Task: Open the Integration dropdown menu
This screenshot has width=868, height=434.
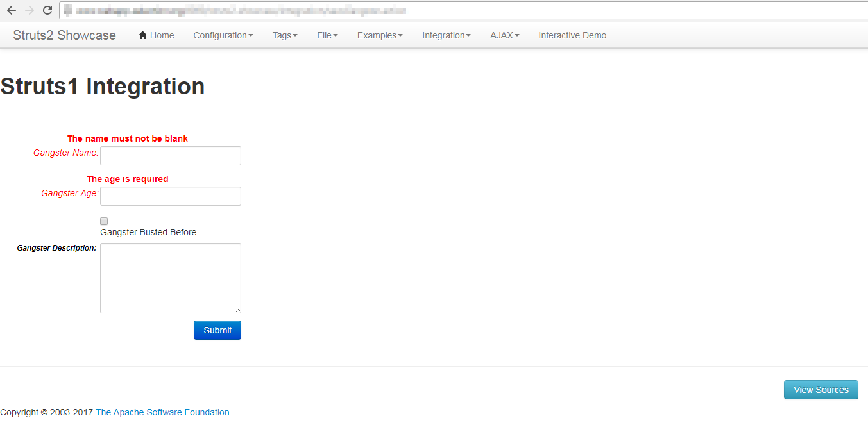Action: (x=446, y=35)
